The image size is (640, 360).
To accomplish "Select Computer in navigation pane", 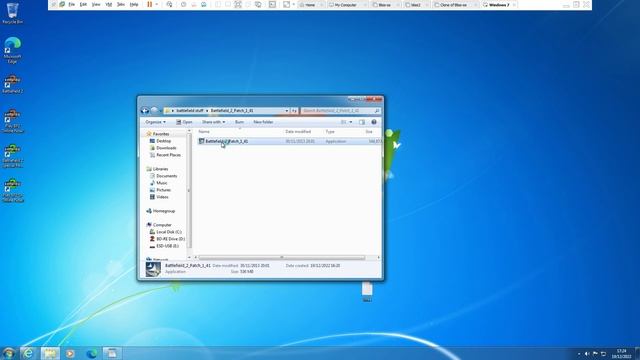I will (x=159, y=225).
